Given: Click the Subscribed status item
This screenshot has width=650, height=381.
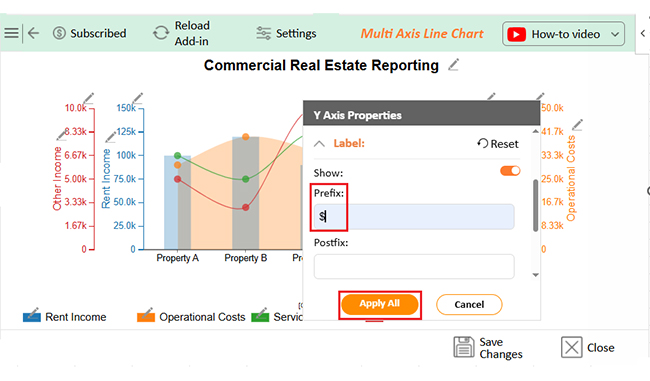Looking at the screenshot, I should click(x=90, y=33).
